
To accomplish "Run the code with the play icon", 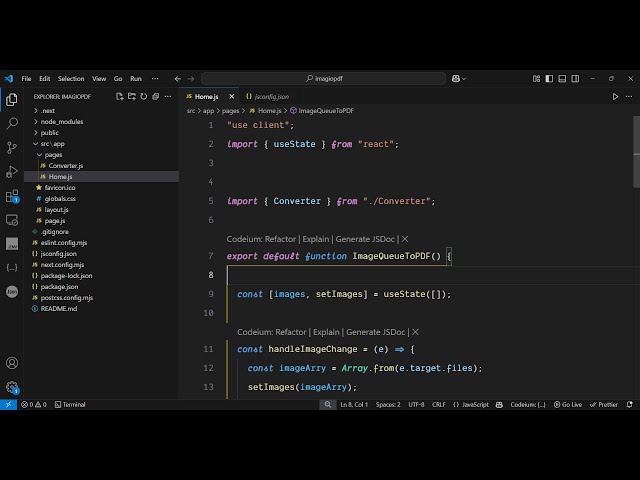I will click(x=615, y=97).
